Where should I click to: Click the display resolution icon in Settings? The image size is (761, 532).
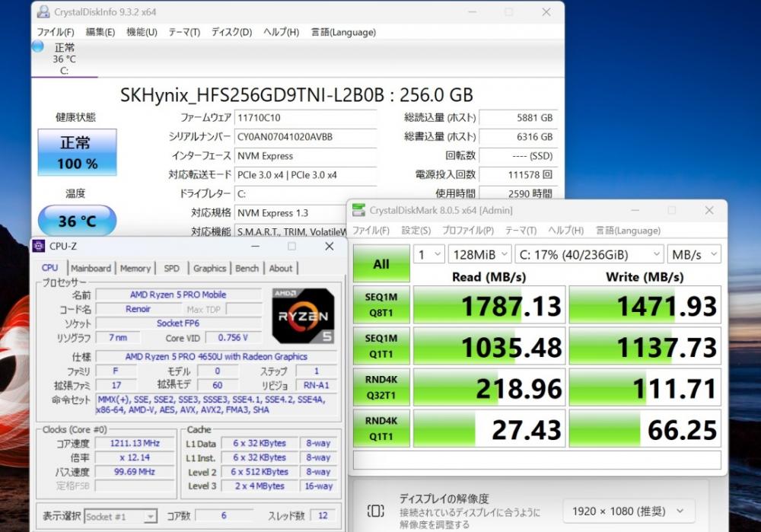376,511
